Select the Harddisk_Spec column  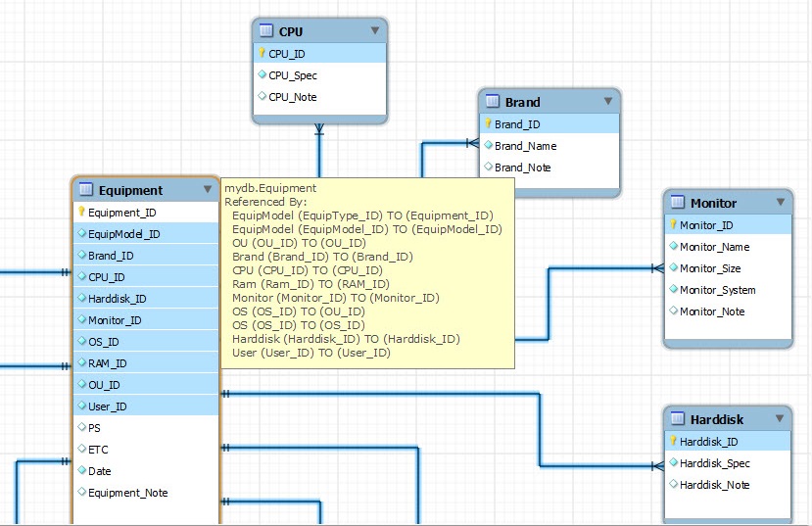pyautogui.click(x=728, y=463)
